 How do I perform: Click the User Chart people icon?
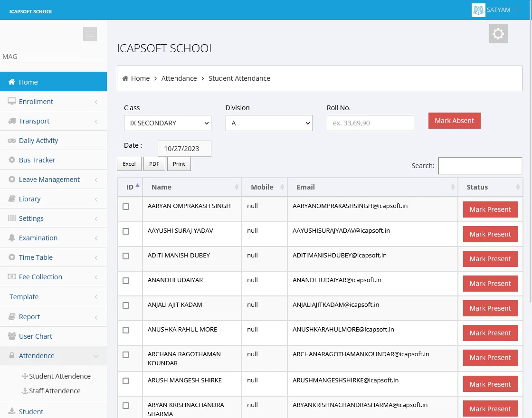click(x=12, y=336)
